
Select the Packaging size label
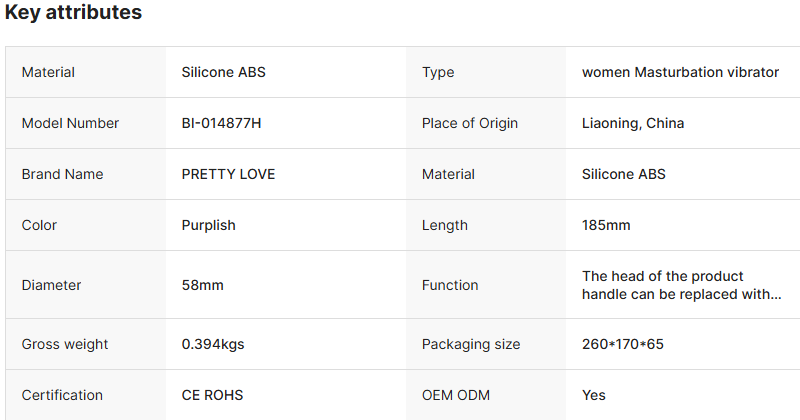tap(471, 344)
